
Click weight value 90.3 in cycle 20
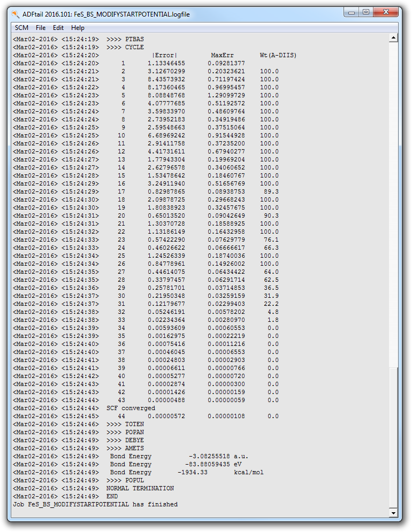[271, 216]
